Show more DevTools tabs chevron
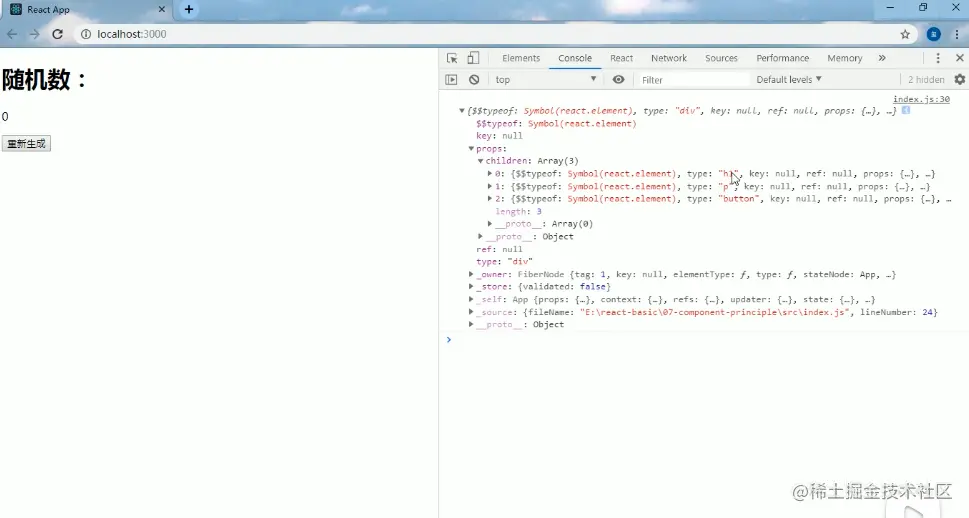Screen dimensions: 969x518 882,58
